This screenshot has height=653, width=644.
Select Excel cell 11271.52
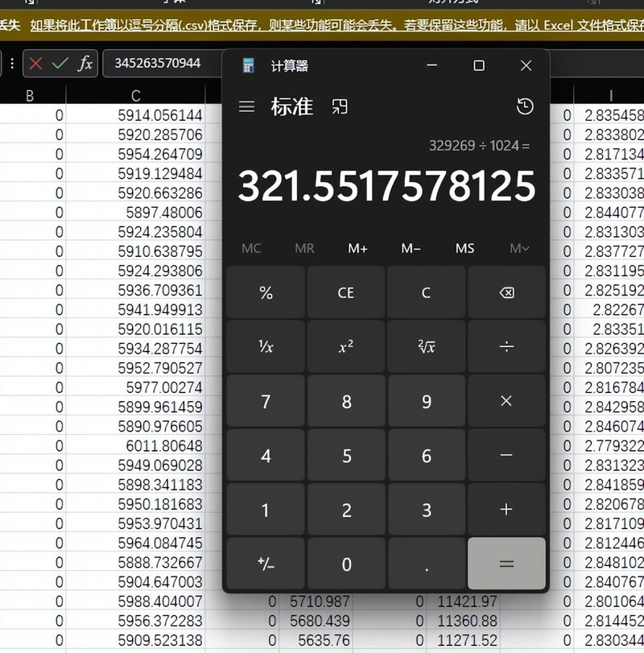(464, 640)
